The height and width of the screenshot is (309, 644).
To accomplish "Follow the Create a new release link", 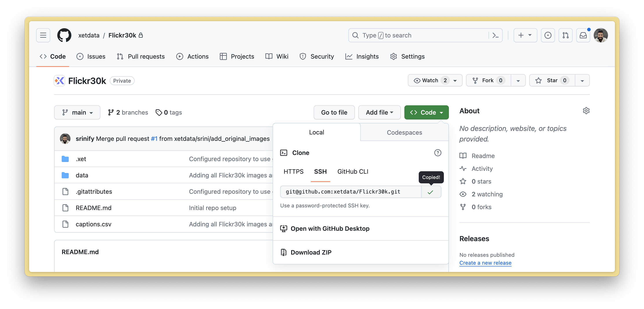I will pos(485,263).
